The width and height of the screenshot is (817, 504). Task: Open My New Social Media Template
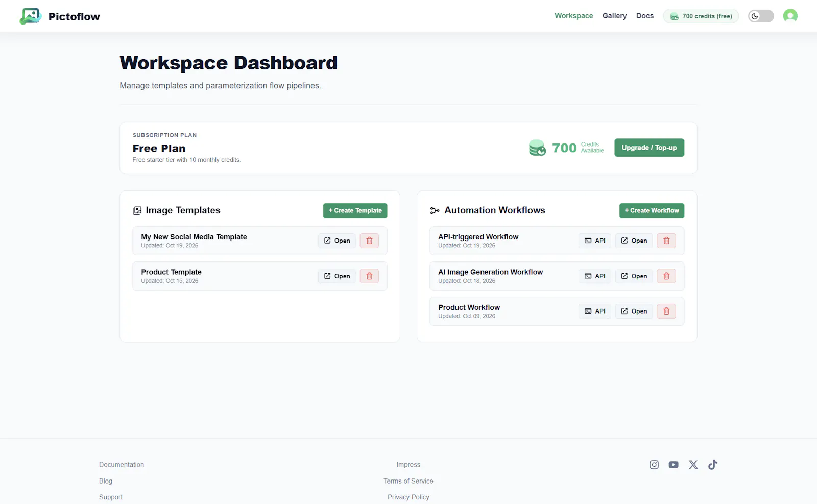click(x=337, y=241)
